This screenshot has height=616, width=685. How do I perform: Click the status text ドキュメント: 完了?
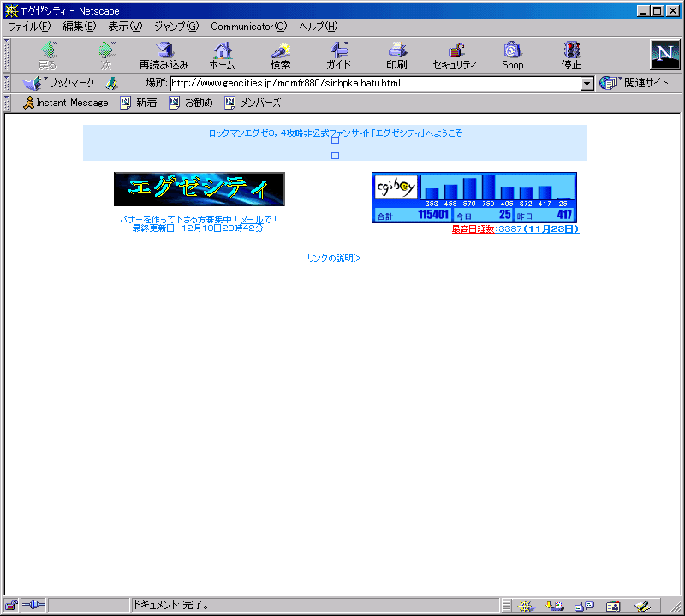coord(170,605)
